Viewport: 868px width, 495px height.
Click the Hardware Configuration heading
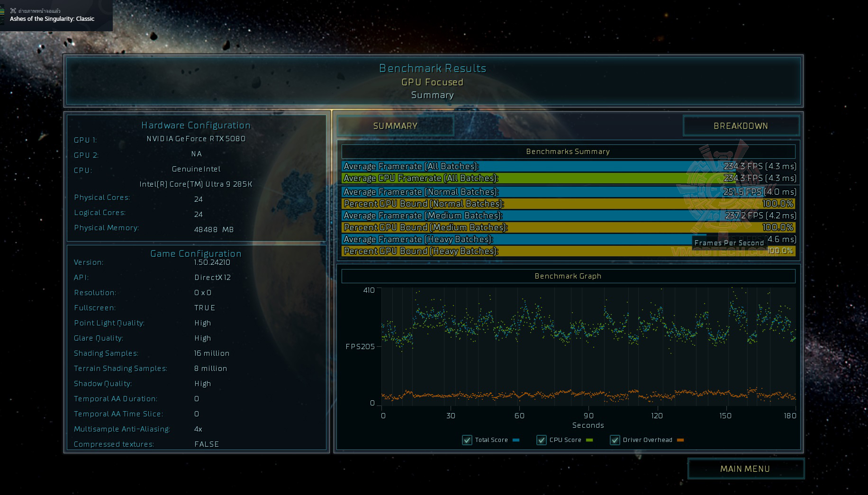[196, 125]
